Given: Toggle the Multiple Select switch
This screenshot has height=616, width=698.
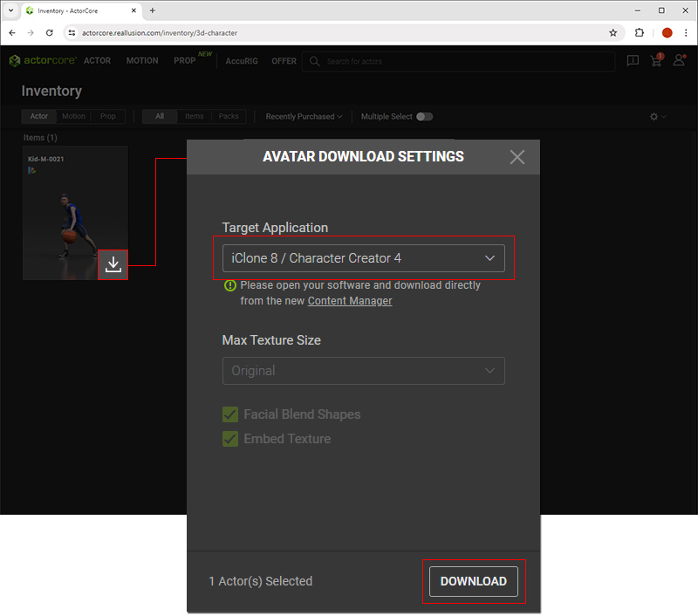Looking at the screenshot, I should tap(424, 117).
